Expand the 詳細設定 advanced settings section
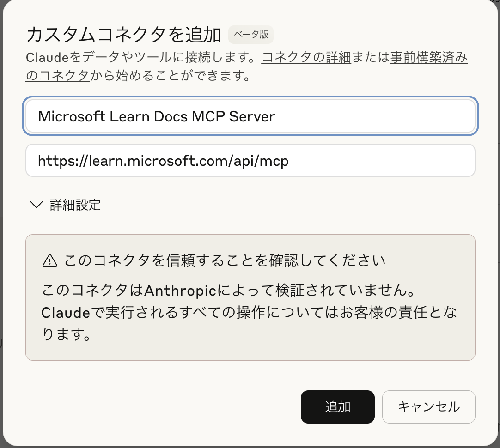The height and width of the screenshot is (448, 500). (74, 205)
